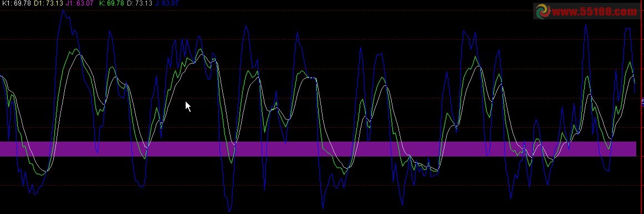The height and width of the screenshot is (214, 644).
Task: Click the purple horizontal band across the chart
Action: pyautogui.click(x=318, y=149)
